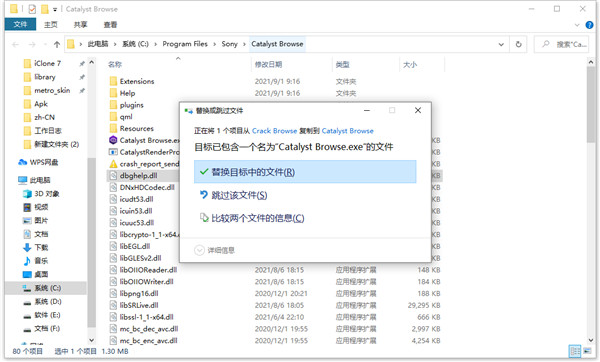Expand the details section in dialog

[214, 250]
